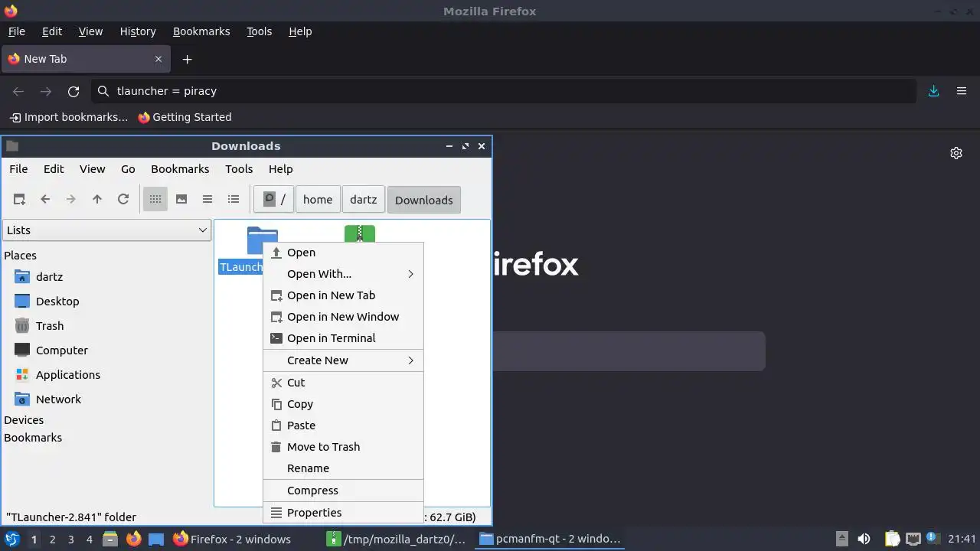Viewport: 980px width, 551px height.
Task: Open the Lists side pane dropdown
Action: click(x=106, y=230)
